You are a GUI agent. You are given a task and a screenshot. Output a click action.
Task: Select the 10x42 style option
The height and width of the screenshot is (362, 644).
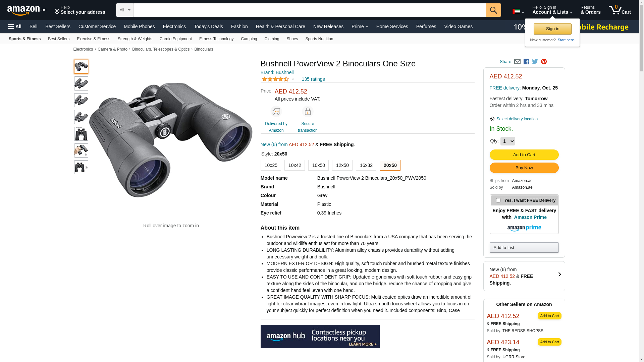tap(294, 165)
